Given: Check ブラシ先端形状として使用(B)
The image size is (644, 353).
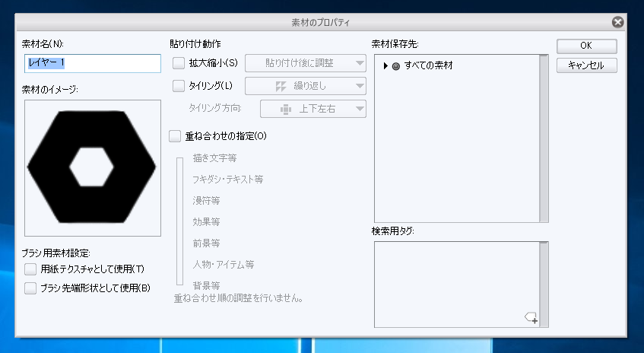Looking at the screenshot, I should pyautogui.click(x=30, y=288).
